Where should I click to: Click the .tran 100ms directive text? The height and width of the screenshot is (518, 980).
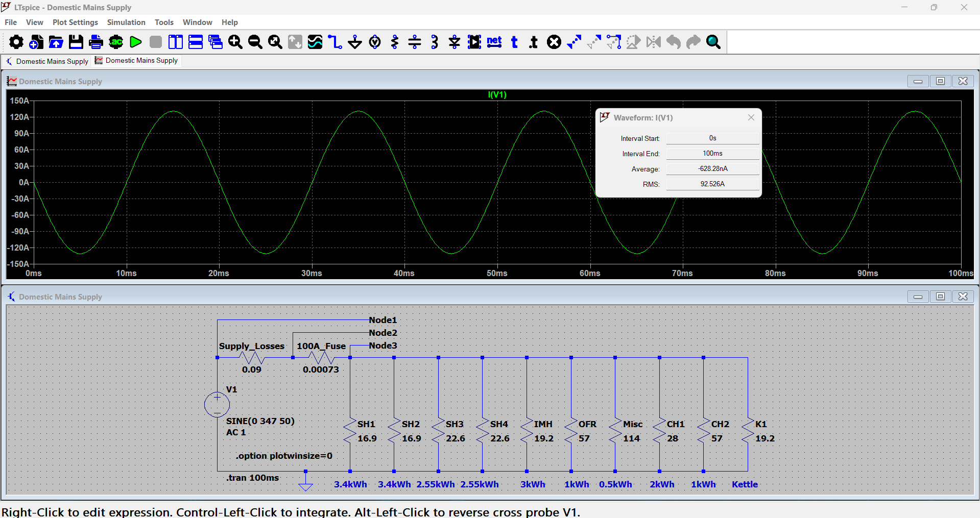[x=253, y=478]
